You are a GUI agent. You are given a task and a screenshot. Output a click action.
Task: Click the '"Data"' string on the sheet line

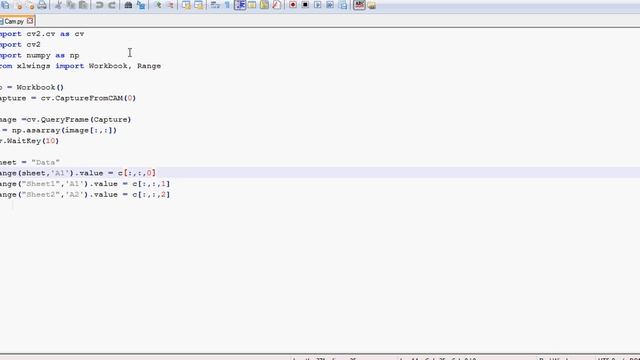pyautogui.click(x=45, y=162)
